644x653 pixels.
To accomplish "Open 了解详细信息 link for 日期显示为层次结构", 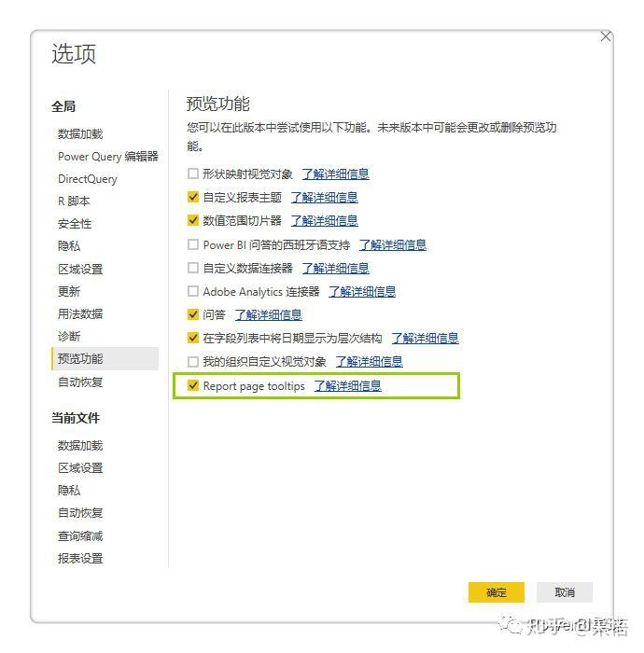I will [425, 338].
